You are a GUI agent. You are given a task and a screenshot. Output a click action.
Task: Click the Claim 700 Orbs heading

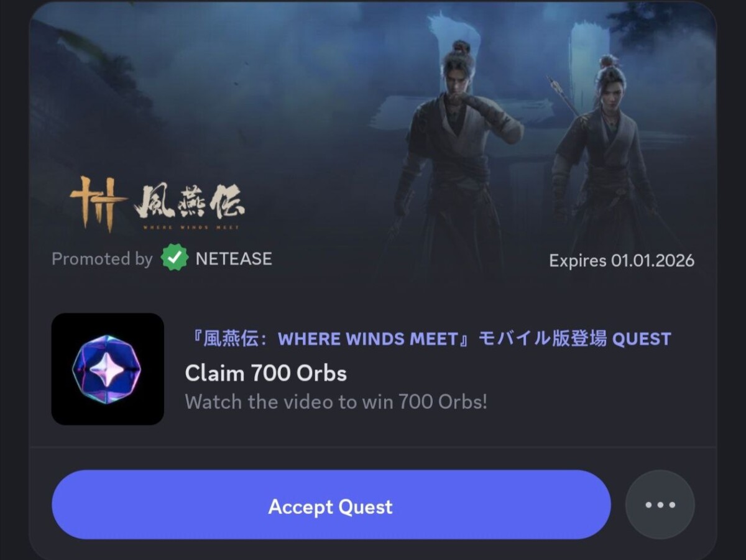266,373
